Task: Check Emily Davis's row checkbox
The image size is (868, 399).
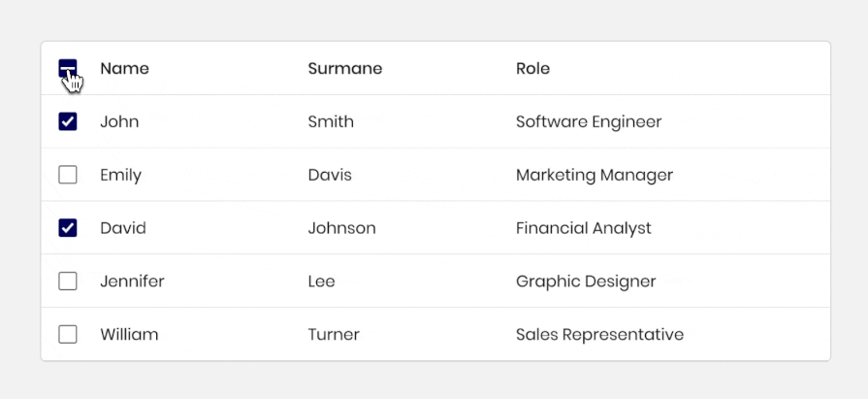Action: click(68, 175)
